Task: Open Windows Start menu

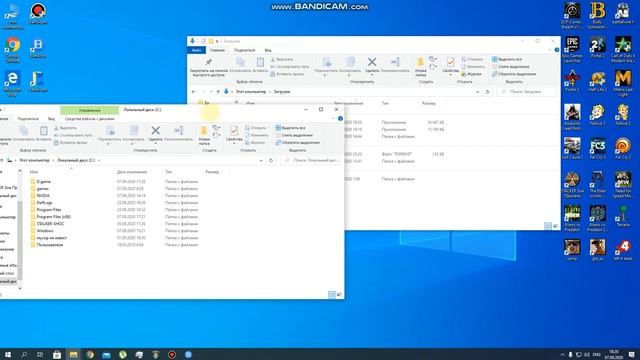Action: pos(8,354)
